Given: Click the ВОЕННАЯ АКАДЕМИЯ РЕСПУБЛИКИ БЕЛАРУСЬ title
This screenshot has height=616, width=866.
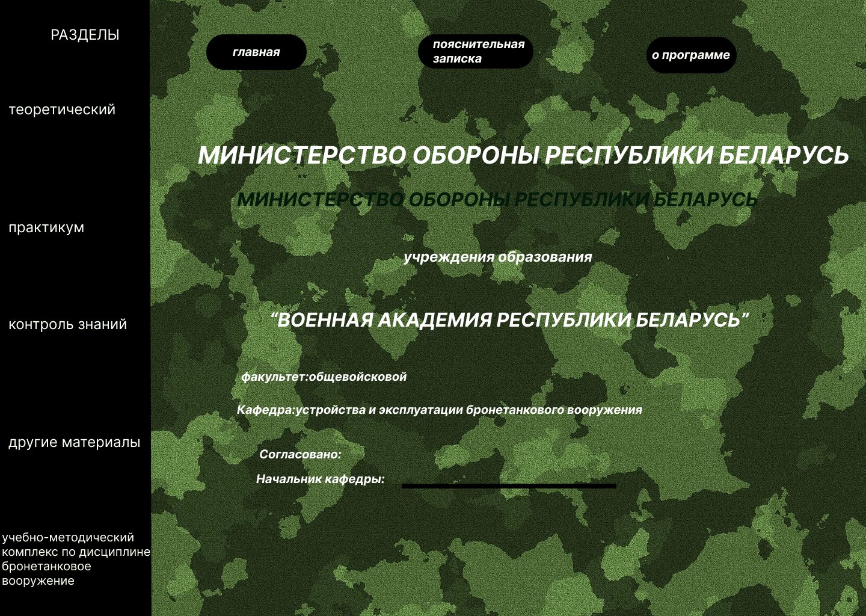Looking at the screenshot, I should click(x=510, y=319).
